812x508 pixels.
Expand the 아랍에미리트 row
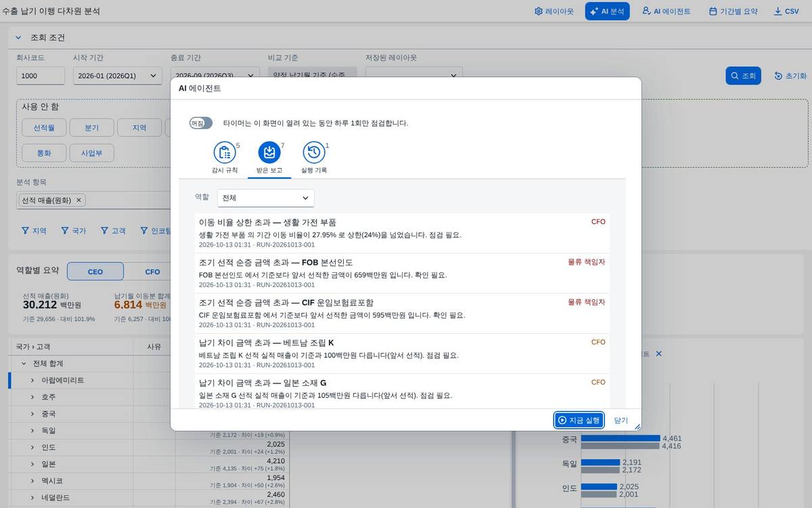(x=32, y=380)
